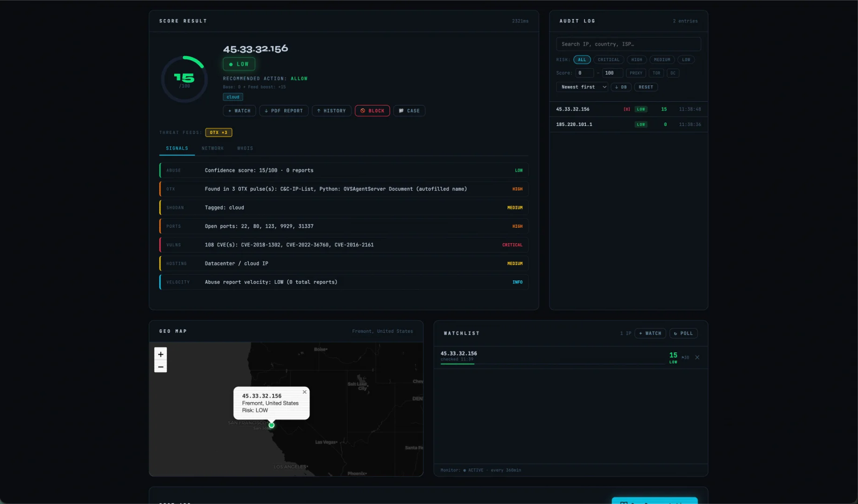Image resolution: width=858 pixels, height=504 pixels.
Task: Click the OTX ×3 threat feed badge
Action: (x=218, y=133)
